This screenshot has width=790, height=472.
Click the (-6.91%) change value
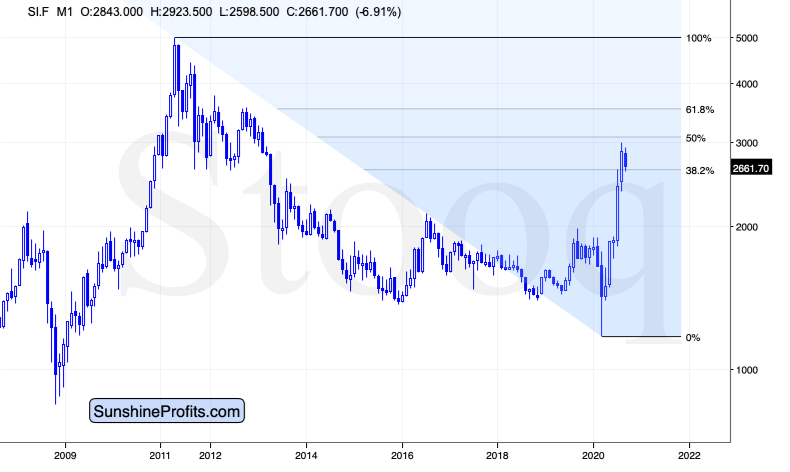pos(378,12)
